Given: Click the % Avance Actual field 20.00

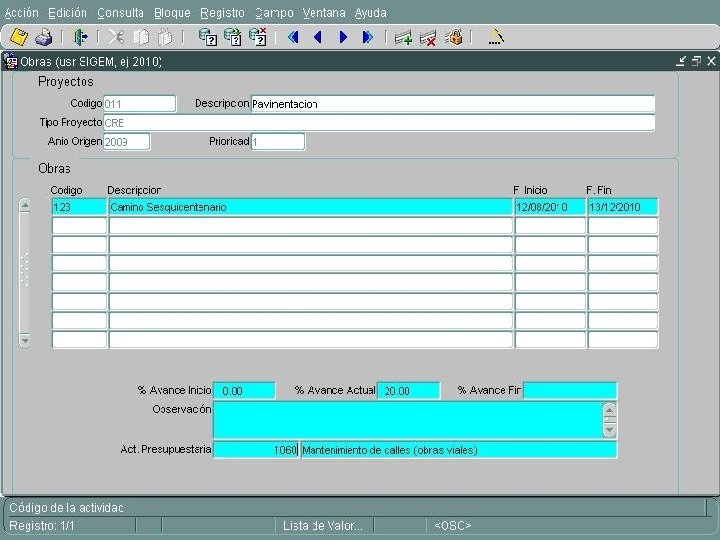Looking at the screenshot, I should point(409,391).
